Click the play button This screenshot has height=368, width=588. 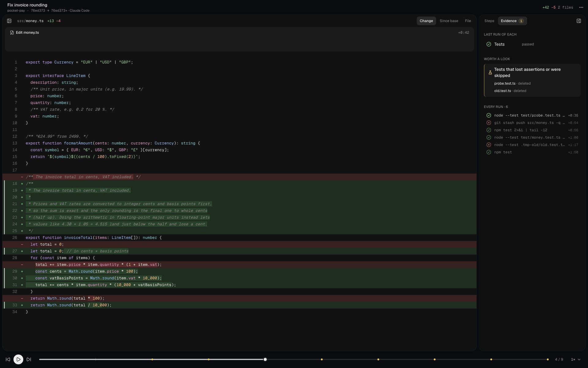point(18,359)
